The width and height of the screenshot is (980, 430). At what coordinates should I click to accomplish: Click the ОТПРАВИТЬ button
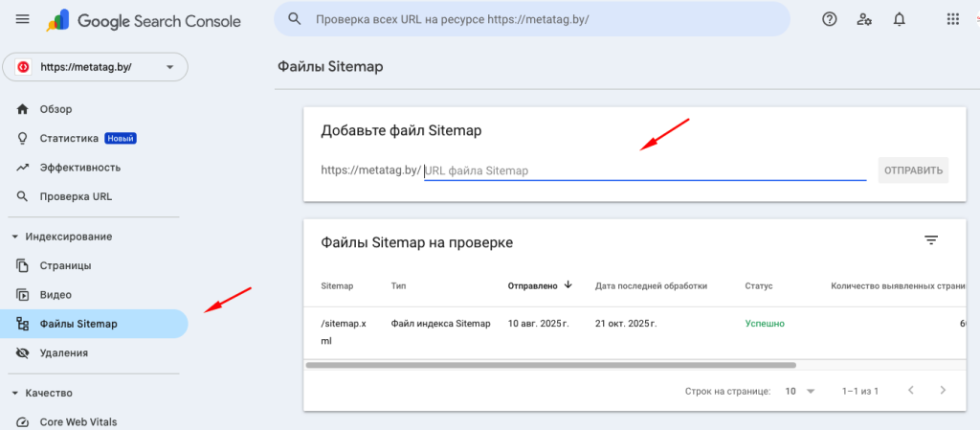pos(913,170)
